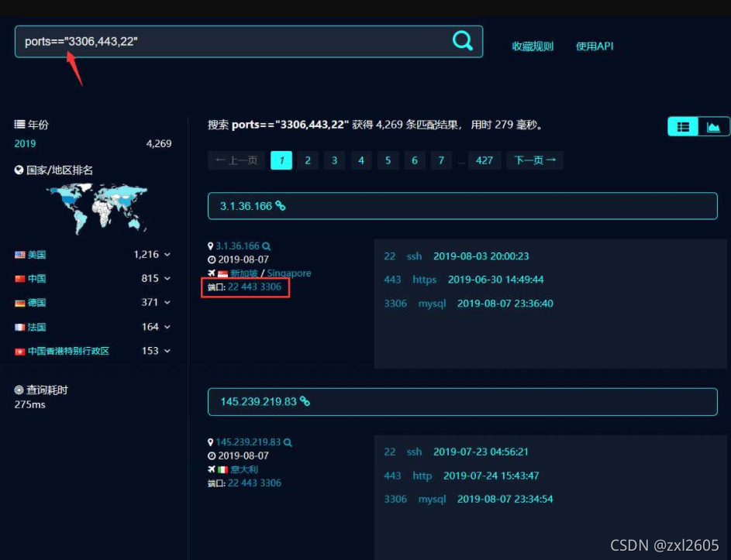Click the 下一页 next page button

click(x=535, y=160)
